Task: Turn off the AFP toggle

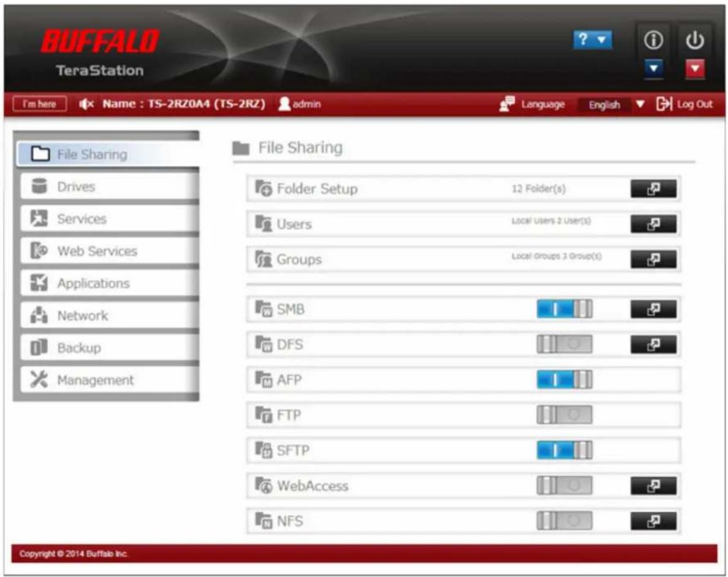Action: point(565,379)
